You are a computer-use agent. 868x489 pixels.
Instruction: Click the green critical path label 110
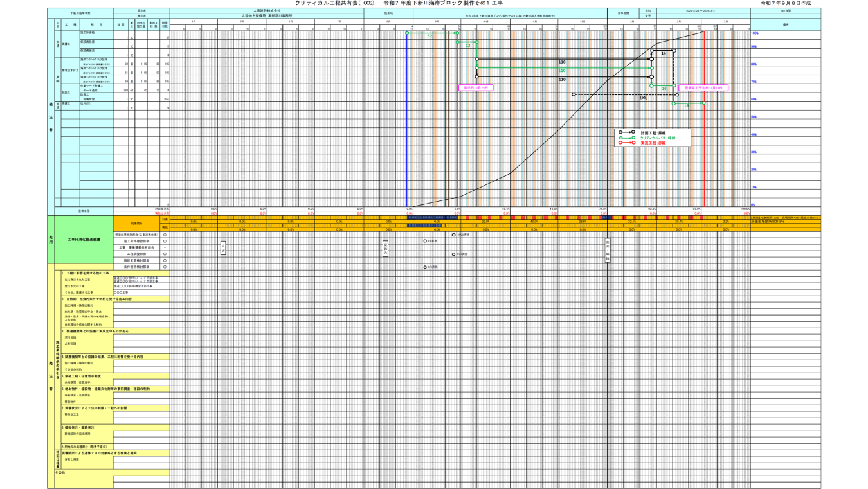point(562,71)
